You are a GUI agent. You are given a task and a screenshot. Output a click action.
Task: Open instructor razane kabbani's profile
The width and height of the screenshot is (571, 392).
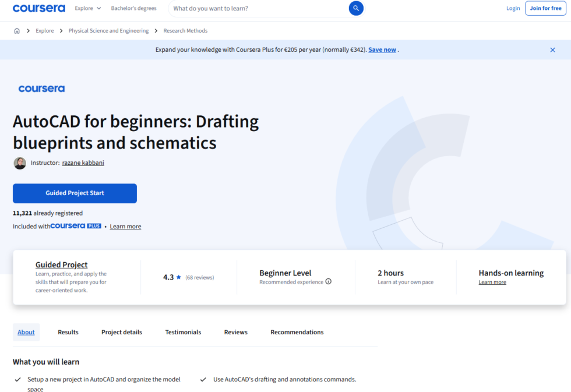(83, 163)
